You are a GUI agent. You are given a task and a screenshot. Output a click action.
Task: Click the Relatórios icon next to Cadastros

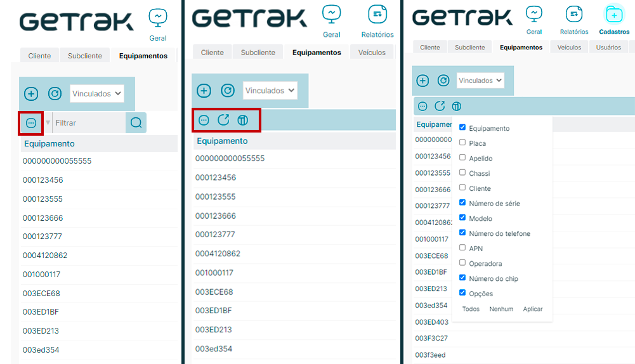click(x=573, y=15)
